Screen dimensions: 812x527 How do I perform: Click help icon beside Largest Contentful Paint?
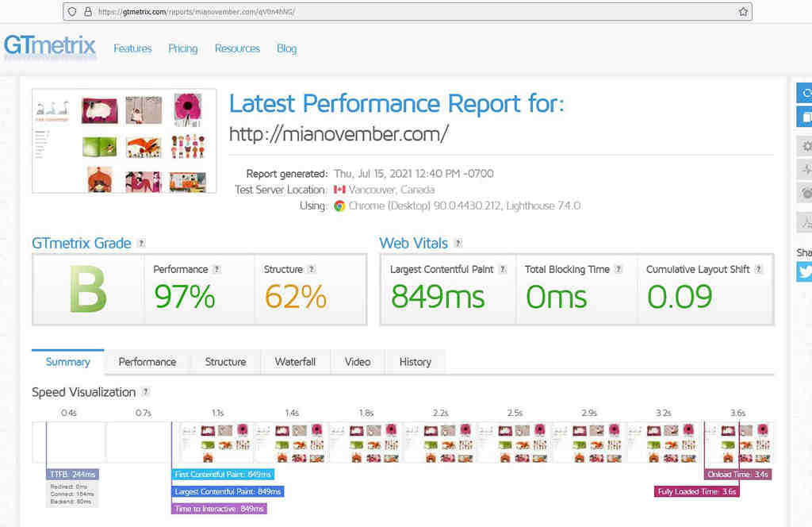(x=502, y=270)
